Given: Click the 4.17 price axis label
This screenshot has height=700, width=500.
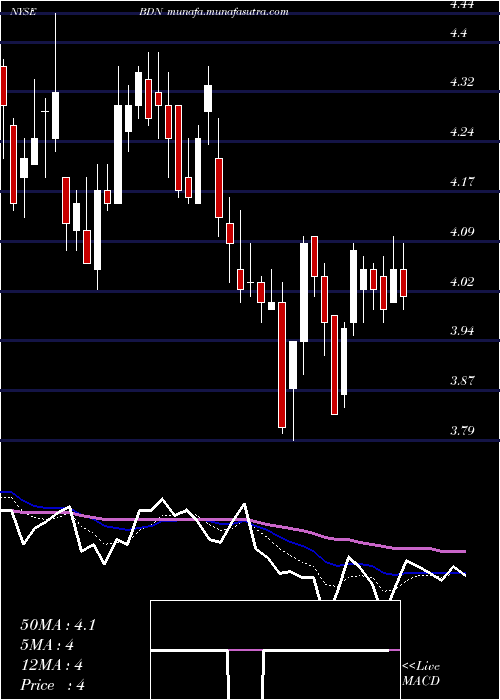Looking at the screenshot, I should (x=462, y=182).
